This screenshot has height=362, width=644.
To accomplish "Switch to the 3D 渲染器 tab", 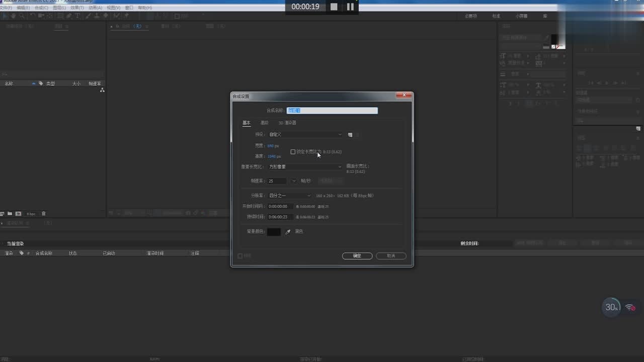I will click(x=287, y=123).
